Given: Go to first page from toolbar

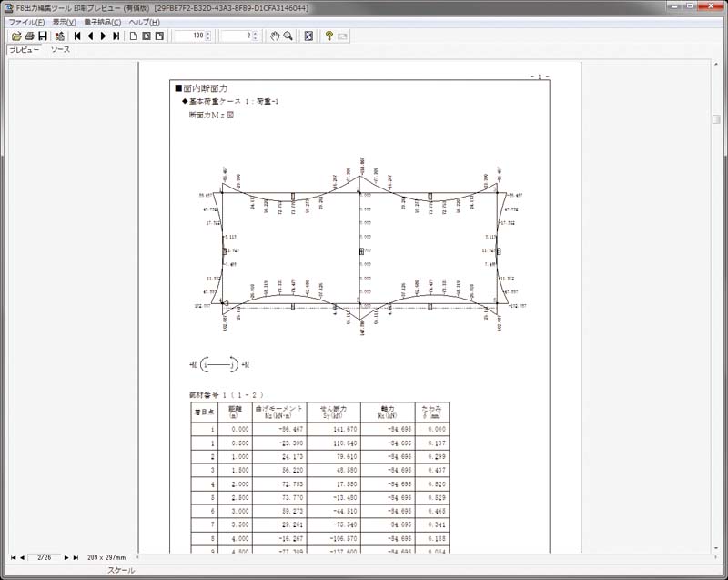Looking at the screenshot, I should [x=77, y=36].
